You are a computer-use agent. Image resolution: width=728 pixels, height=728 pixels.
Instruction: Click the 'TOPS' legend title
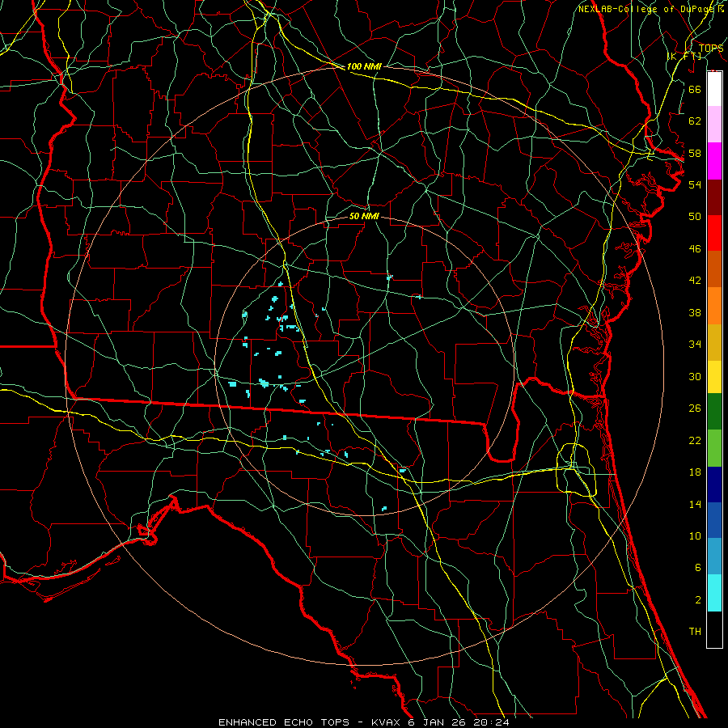click(x=710, y=49)
